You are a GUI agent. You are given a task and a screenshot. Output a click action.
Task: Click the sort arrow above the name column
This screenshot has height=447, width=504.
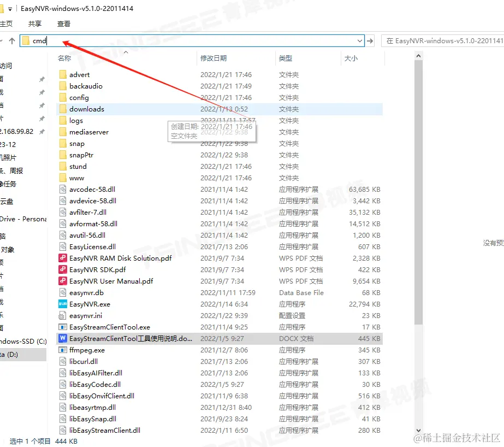tap(126, 52)
